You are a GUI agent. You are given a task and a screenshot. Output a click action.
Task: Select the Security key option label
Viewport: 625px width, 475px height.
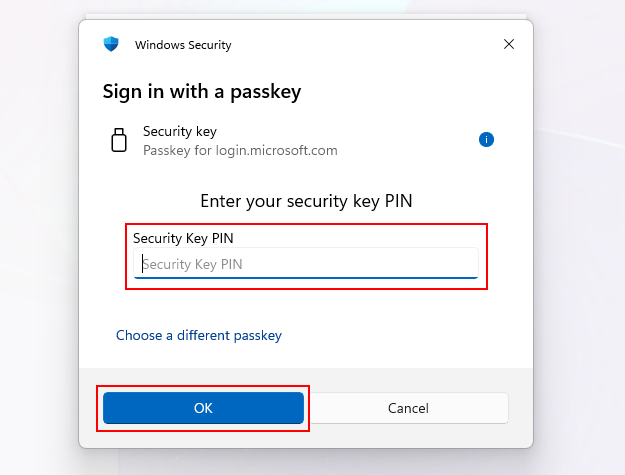point(180,131)
